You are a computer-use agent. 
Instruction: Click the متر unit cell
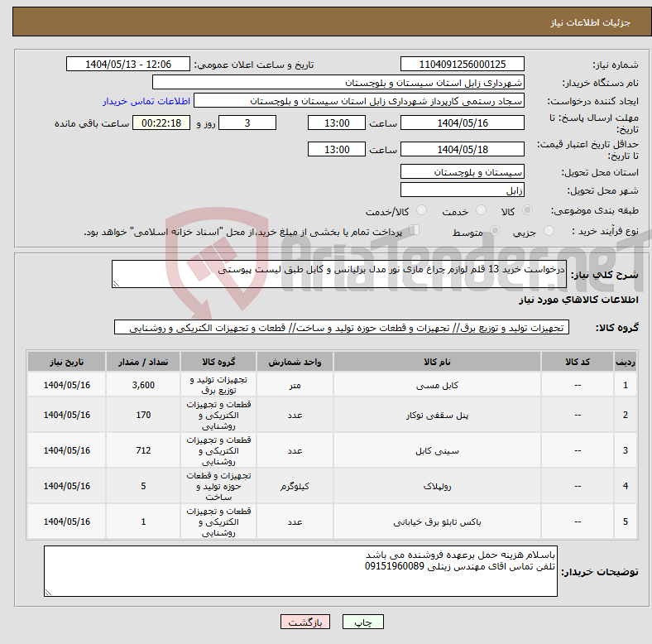tap(295, 385)
